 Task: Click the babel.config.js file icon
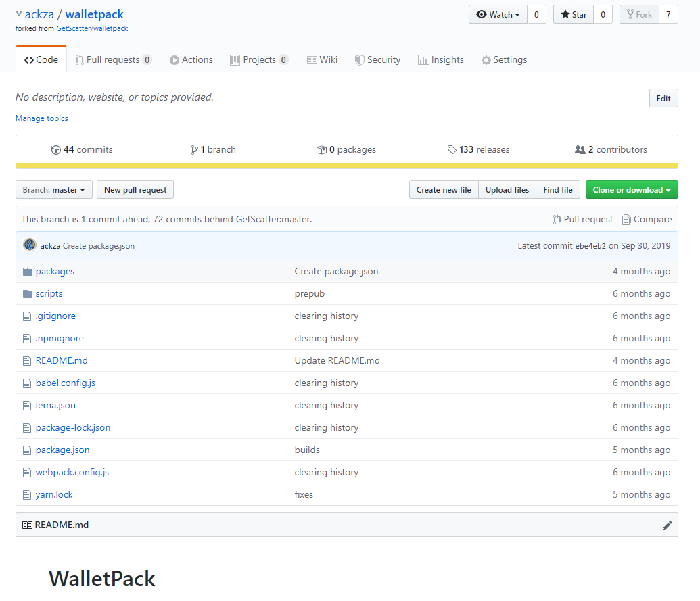pyautogui.click(x=27, y=383)
